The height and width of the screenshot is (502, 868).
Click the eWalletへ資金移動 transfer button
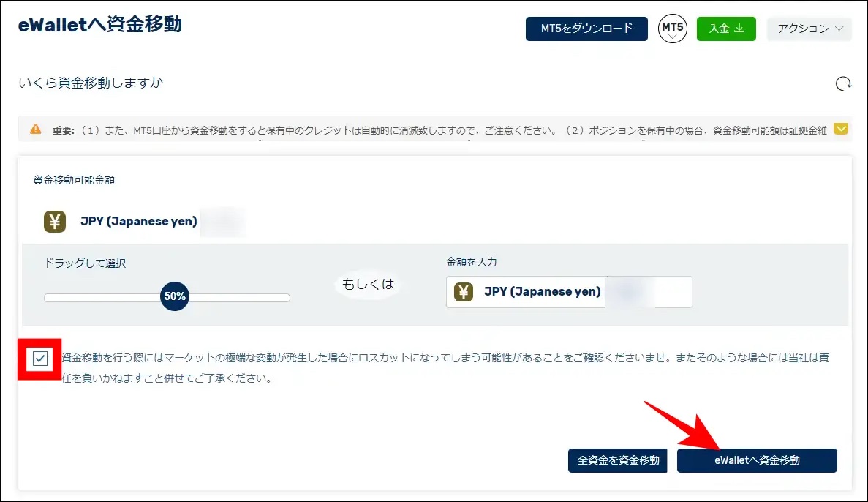[757, 460]
